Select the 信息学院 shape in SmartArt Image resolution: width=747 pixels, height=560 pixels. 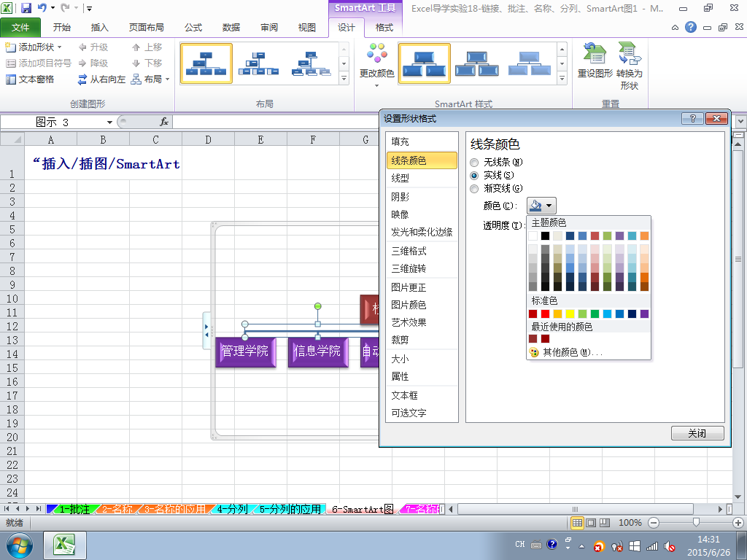(x=318, y=352)
